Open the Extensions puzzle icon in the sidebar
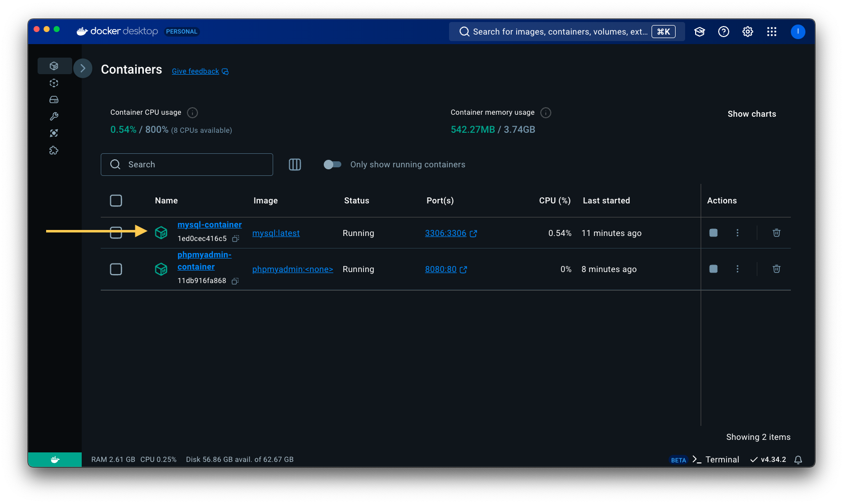Viewport: 843px width, 504px height. pyautogui.click(x=54, y=150)
